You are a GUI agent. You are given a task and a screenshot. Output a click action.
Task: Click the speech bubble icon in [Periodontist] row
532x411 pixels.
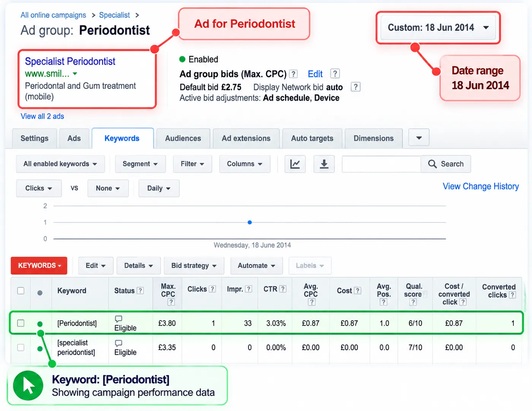pos(119,319)
